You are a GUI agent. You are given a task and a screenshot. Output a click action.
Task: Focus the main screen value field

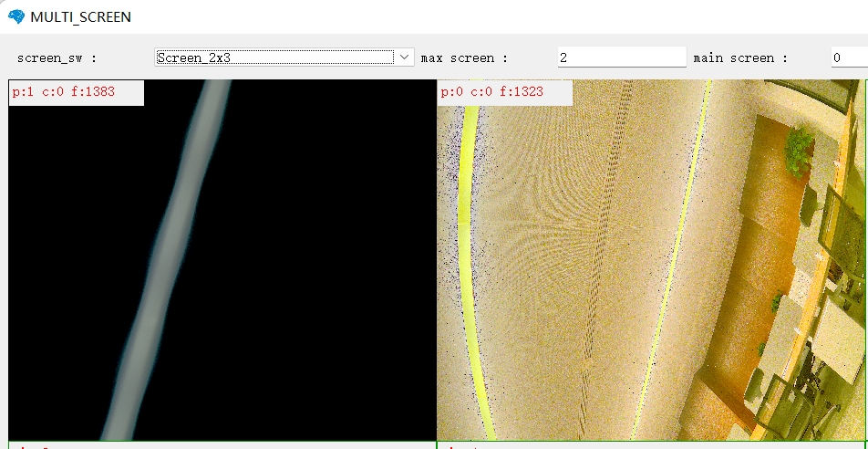[x=848, y=57]
